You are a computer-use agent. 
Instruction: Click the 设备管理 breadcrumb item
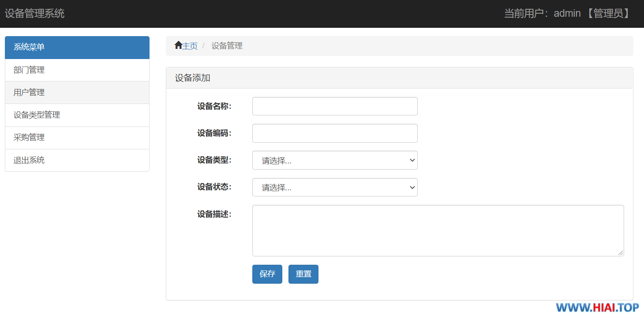(x=227, y=46)
